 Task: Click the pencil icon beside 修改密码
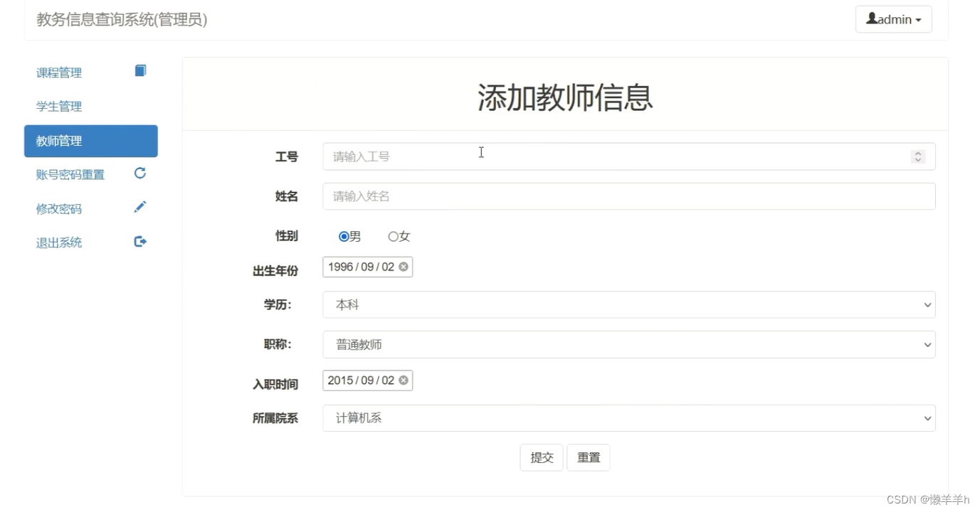(140, 207)
